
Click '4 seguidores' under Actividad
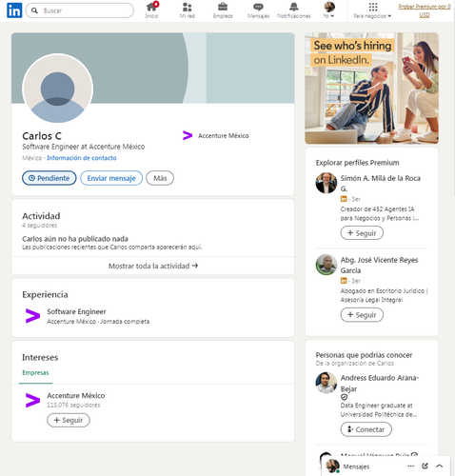tap(40, 226)
